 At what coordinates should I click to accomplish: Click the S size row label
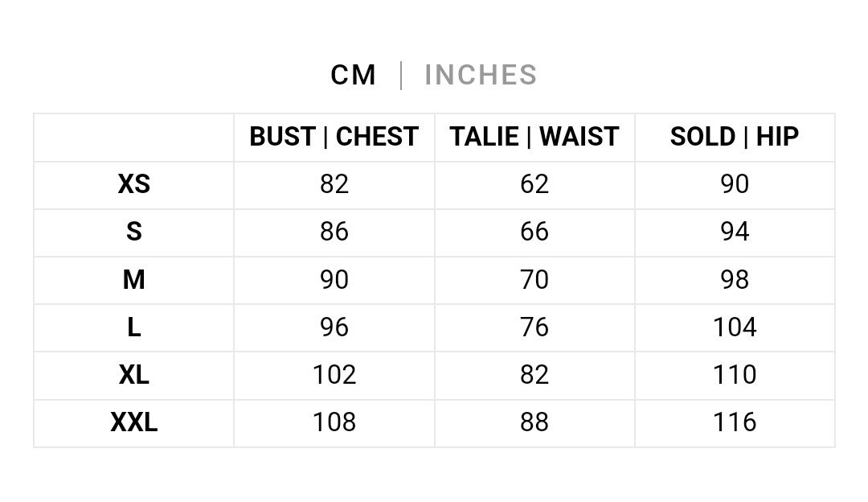(134, 232)
